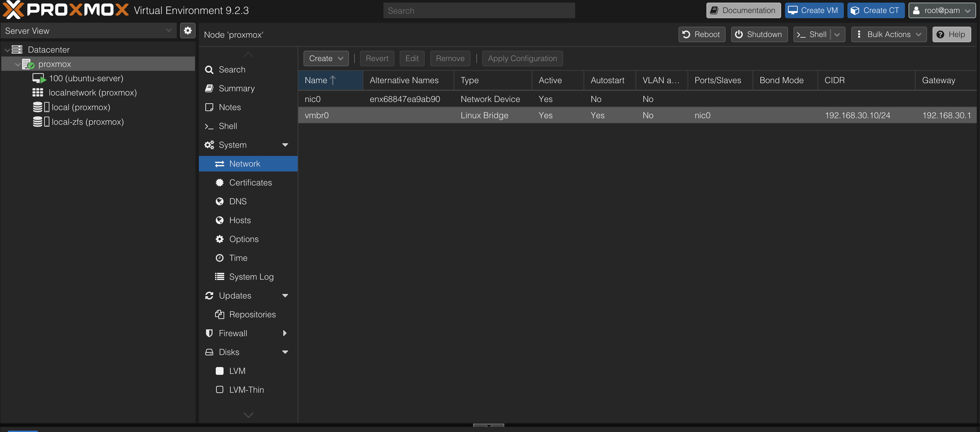Focus the top Search field
This screenshot has height=432, width=980.
click(x=479, y=11)
